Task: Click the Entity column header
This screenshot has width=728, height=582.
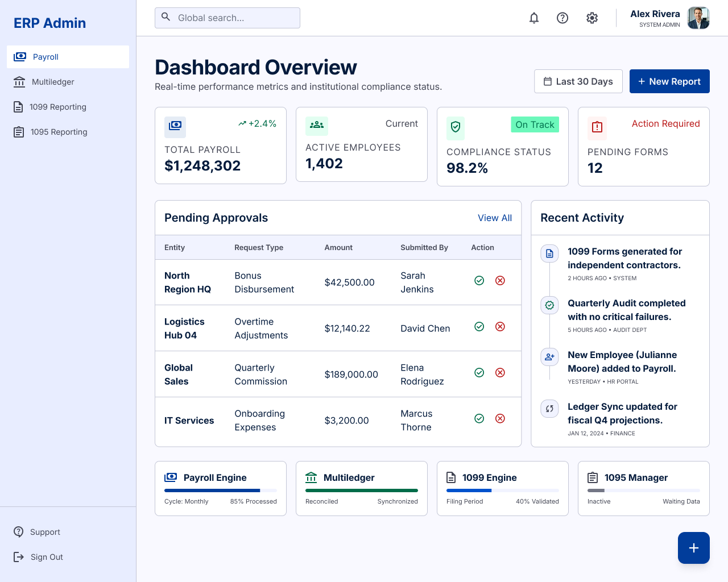Action: [x=175, y=248]
